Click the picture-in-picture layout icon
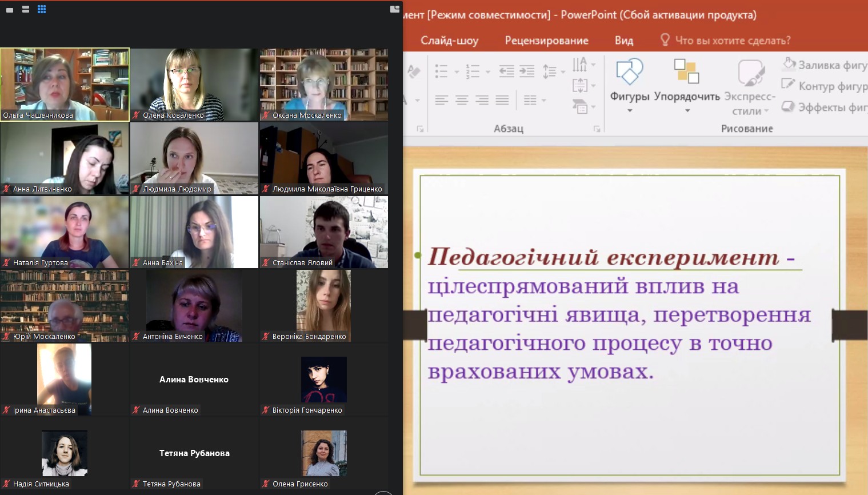This screenshot has width=868, height=495. point(394,9)
